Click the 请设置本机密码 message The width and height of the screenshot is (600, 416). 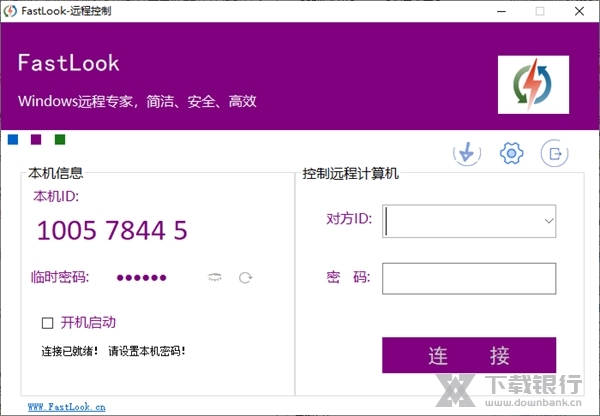pos(147,351)
